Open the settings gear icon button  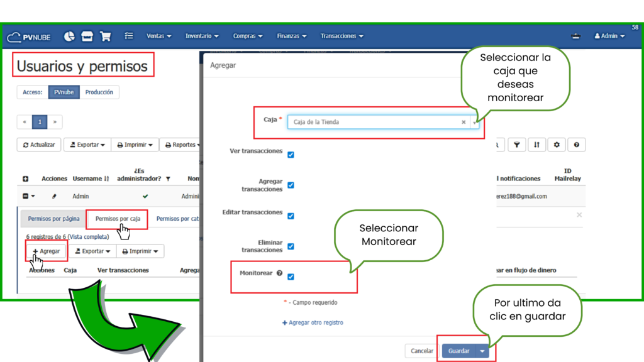[556, 145]
